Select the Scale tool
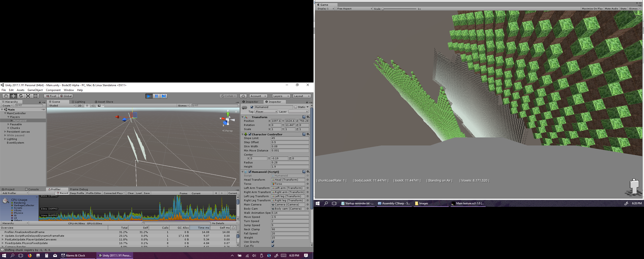This screenshot has width=644, height=259. (28, 96)
